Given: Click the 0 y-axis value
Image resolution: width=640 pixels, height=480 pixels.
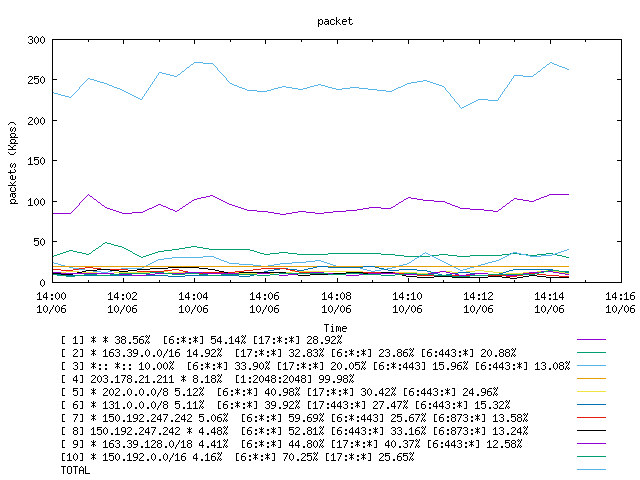Looking at the screenshot, I should pyautogui.click(x=42, y=283).
